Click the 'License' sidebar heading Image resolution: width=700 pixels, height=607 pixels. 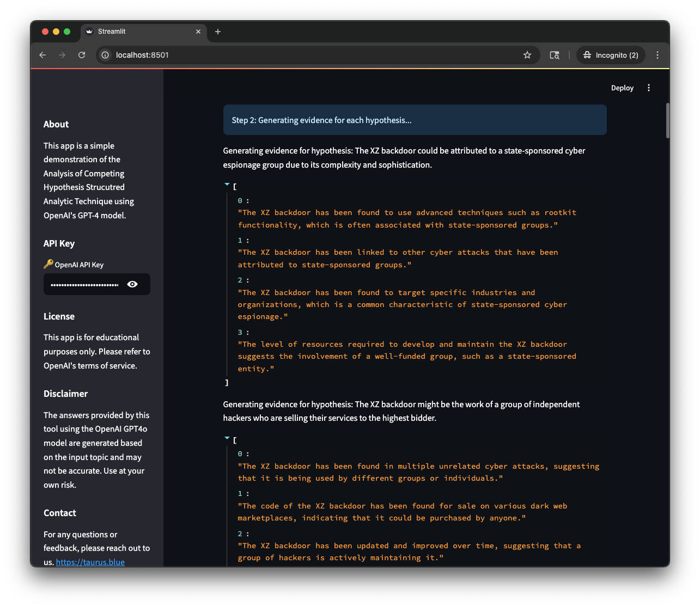click(x=59, y=316)
